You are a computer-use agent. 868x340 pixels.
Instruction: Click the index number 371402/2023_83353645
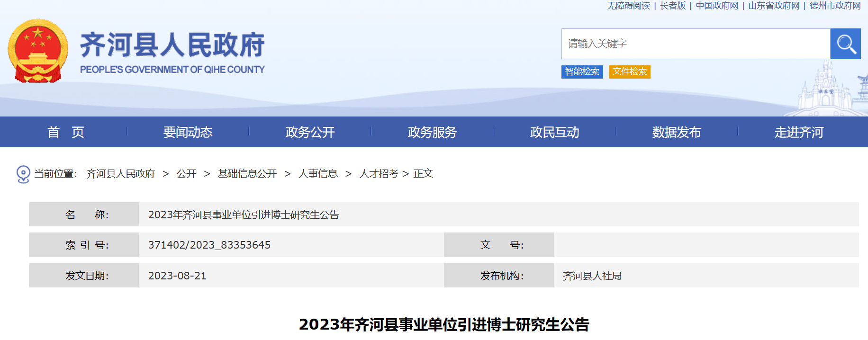coord(209,245)
